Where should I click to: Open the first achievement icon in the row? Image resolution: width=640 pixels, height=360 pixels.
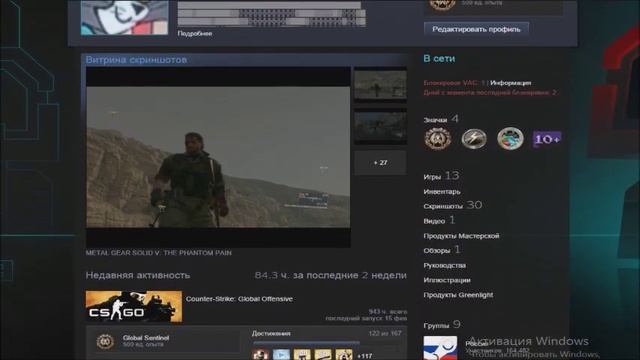(260, 354)
